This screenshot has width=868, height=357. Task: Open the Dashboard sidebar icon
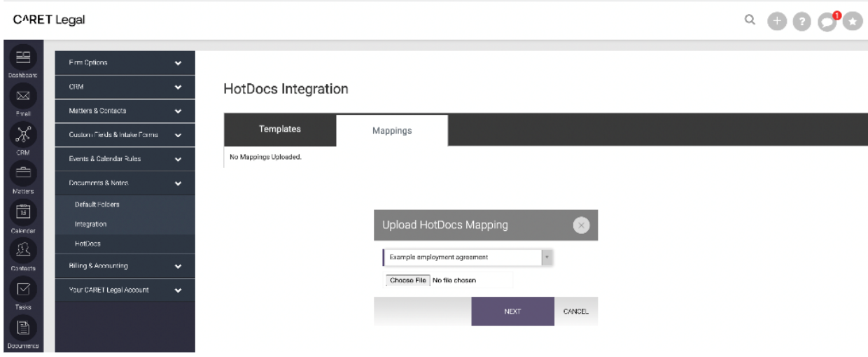tap(23, 57)
